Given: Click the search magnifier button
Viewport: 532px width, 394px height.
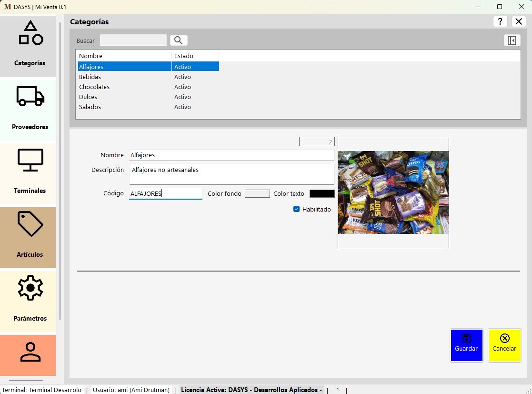Looking at the screenshot, I should pyautogui.click(x=179, y=40).
